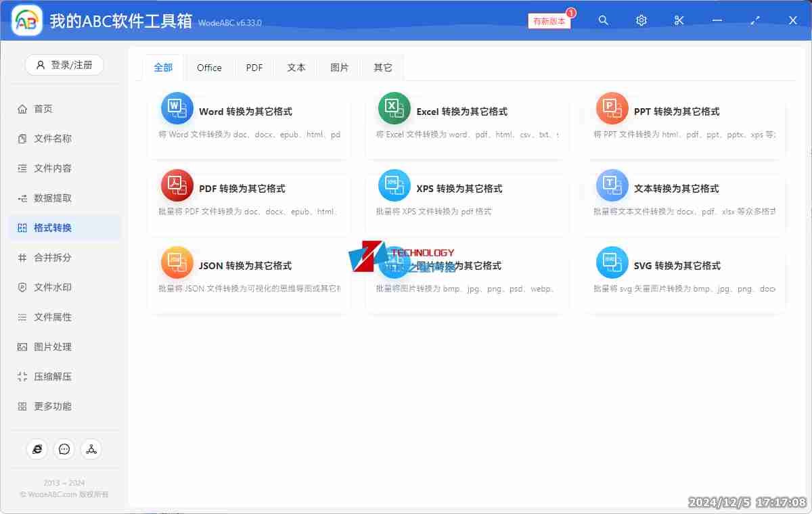Open the XPS conversion tool icon
This screenshot has height=514, width=812.
tap(394, 185)
